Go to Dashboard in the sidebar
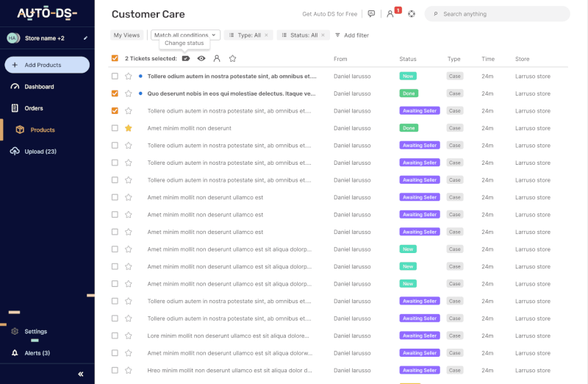 tap(39, 87)
